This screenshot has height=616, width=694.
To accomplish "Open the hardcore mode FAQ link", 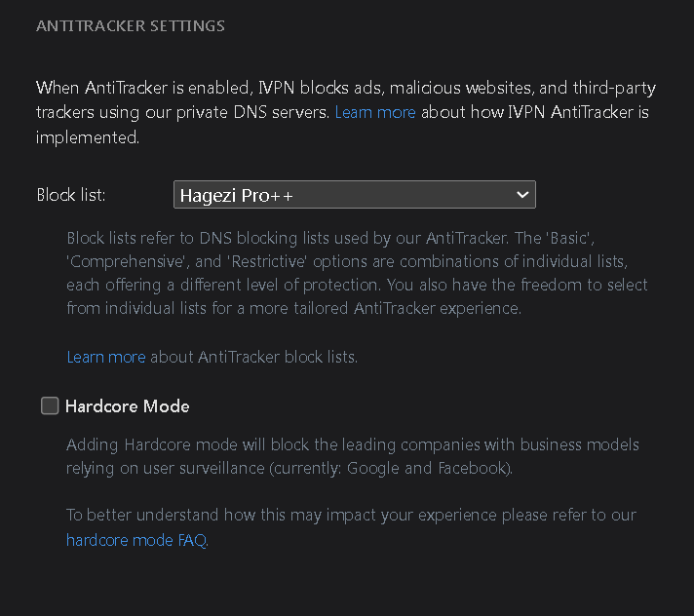I will click(x=136, y=540).
